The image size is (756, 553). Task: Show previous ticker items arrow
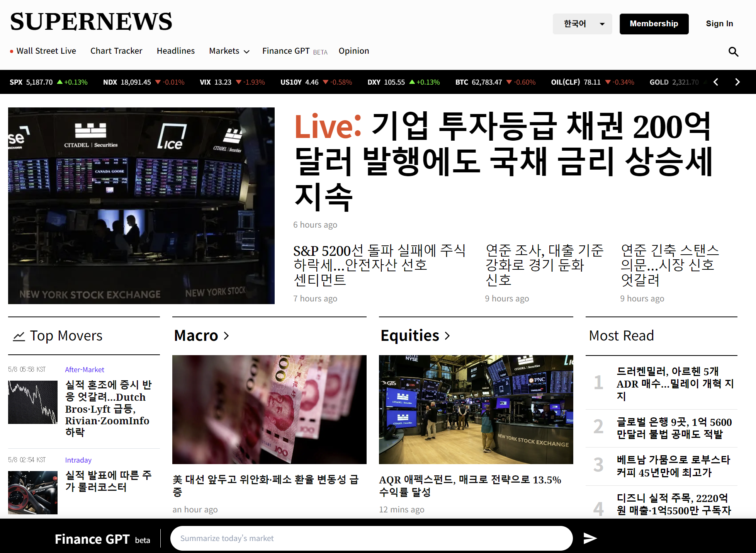[716, 82]
